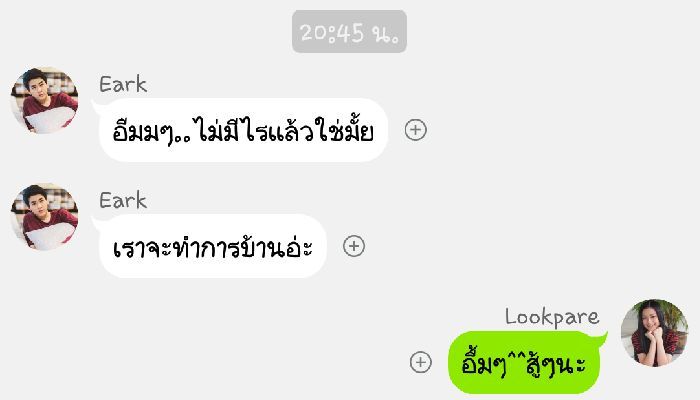The image size is (700, 400).
Task: Select the message อืมมๆ..ไม่มีไรแล้วใช่มั้ย
Action: coord(243,130)
